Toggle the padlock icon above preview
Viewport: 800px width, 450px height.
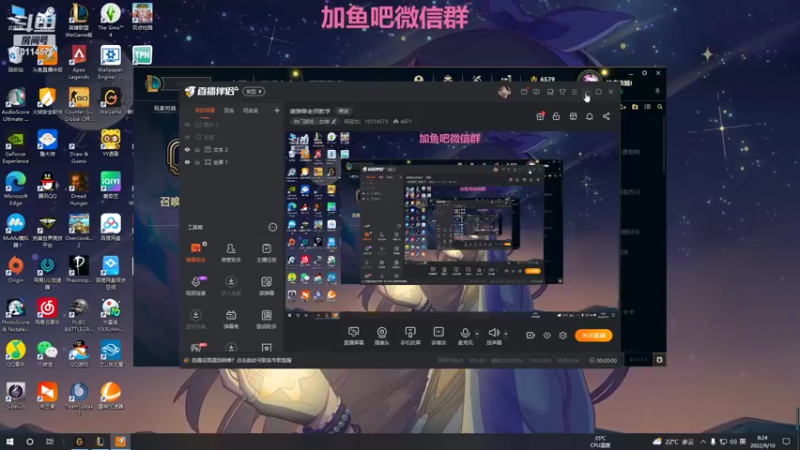pyautogui.click(x=556, y=116)
